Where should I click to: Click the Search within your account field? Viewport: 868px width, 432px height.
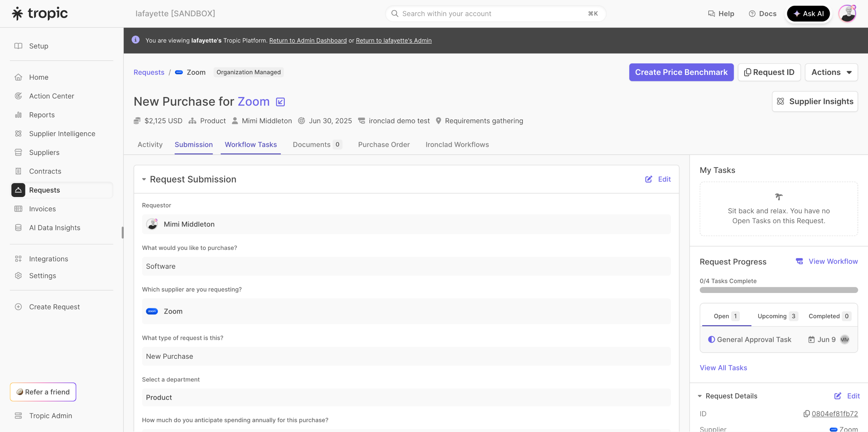495,14
